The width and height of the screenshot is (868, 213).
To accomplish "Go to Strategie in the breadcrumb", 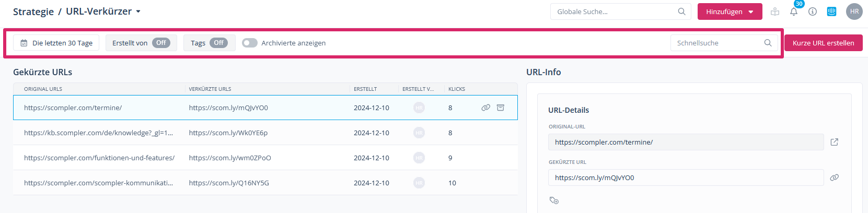I will click(x=33, y=11).
